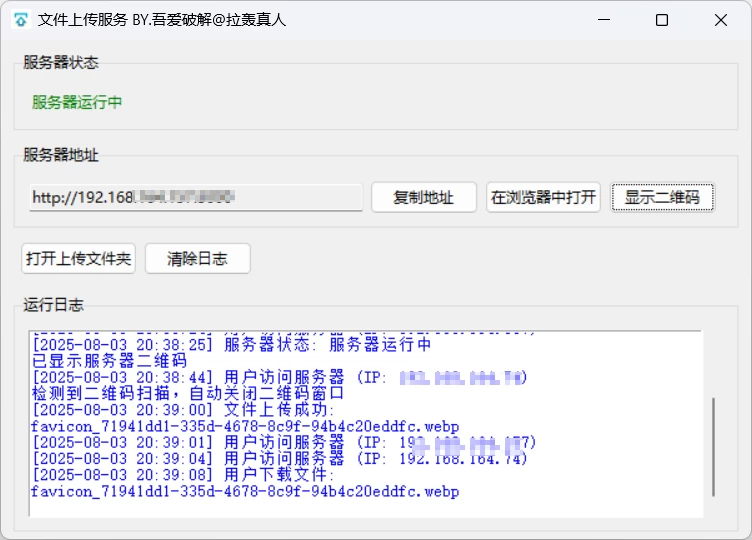
Task: Click the 服务器地址 group label
Action: point(60,155)
